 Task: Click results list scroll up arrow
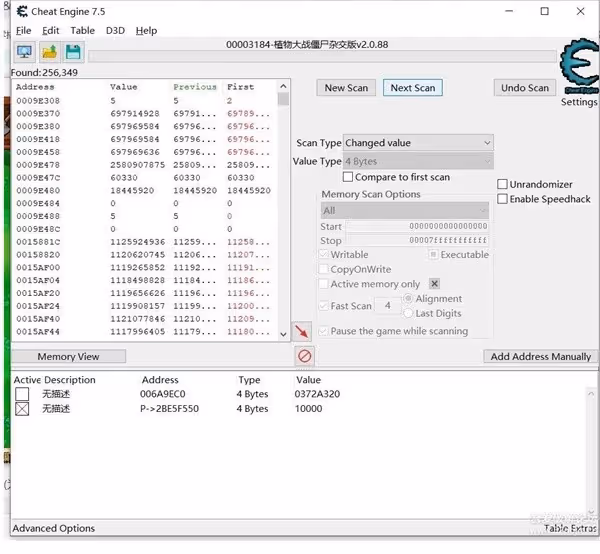[283, 86]
